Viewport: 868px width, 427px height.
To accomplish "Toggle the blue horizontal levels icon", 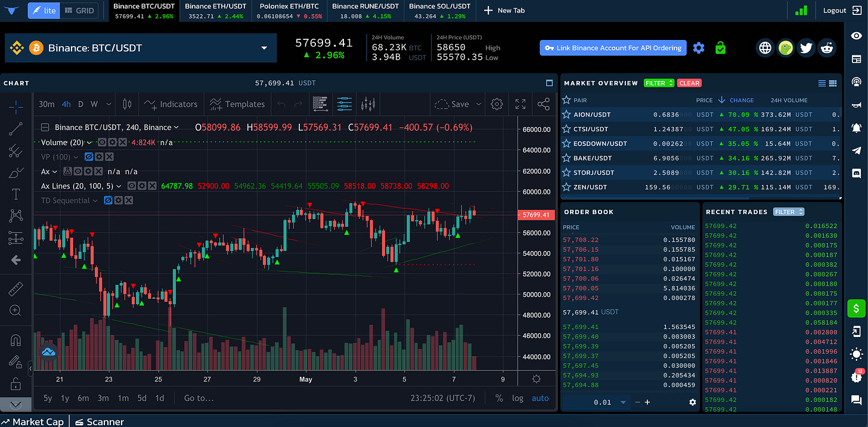I will (x=345, y=104).
